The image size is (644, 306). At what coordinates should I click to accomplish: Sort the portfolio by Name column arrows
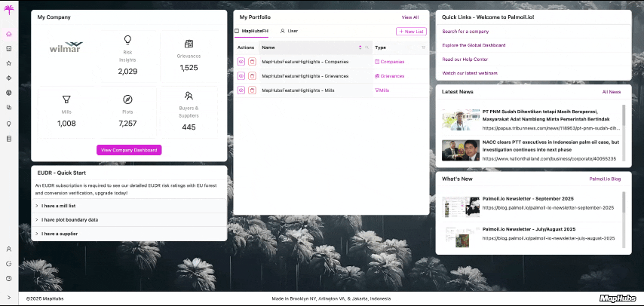(360, 47)
